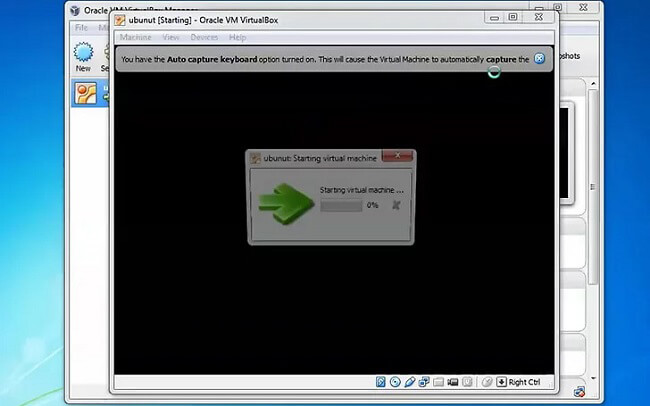Click the virtualization features status icon
The width and height of the screenshot is (650, 406).
point(467,382)
